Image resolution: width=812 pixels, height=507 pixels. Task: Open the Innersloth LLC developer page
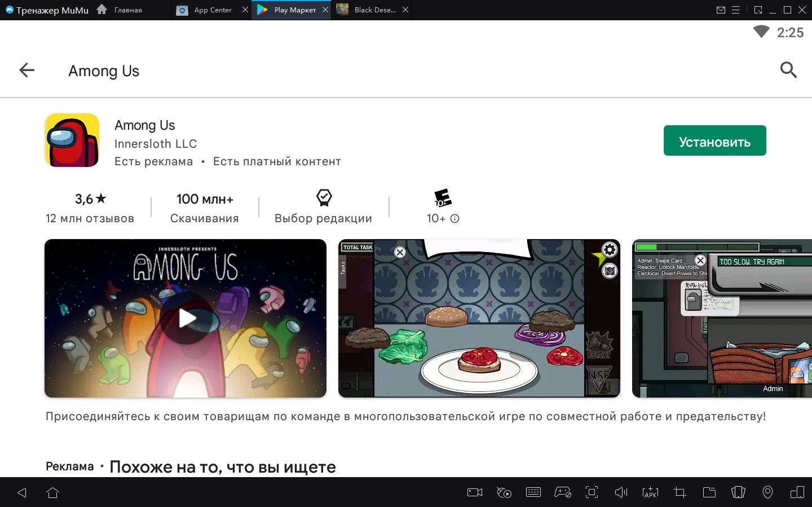[156, 144]
